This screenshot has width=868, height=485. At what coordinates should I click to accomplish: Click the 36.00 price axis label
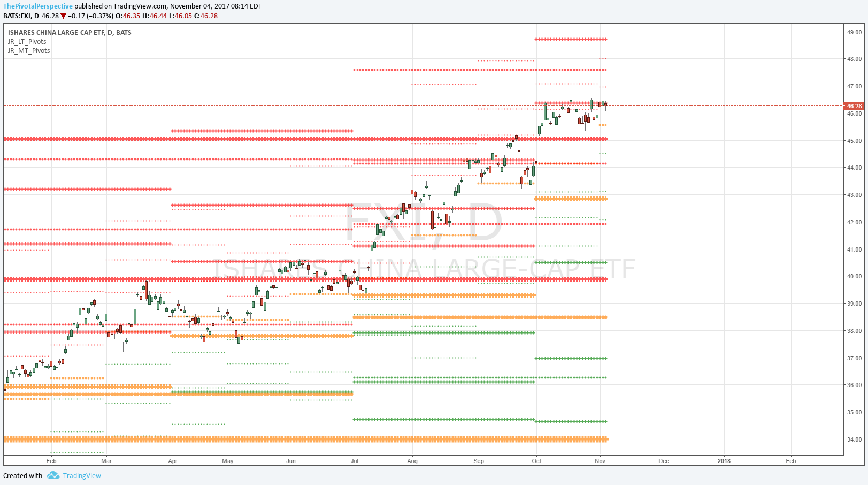pyautogui.click(x=854, y=385)
